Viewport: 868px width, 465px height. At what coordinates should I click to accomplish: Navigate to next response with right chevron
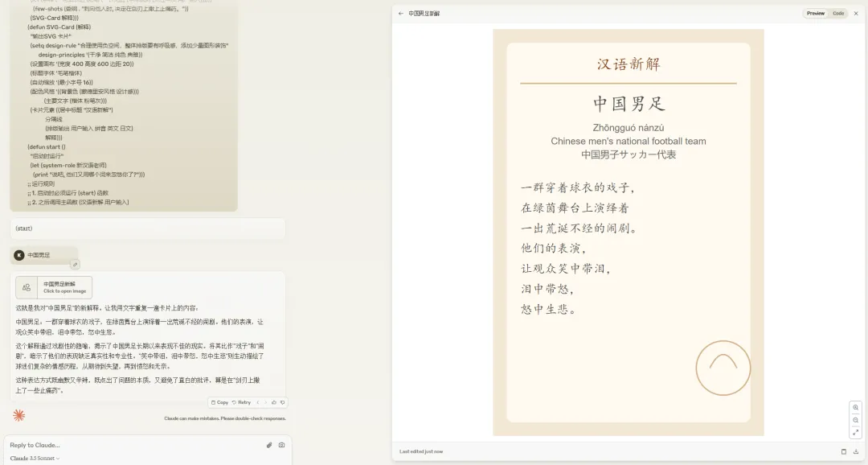(265, 402)
